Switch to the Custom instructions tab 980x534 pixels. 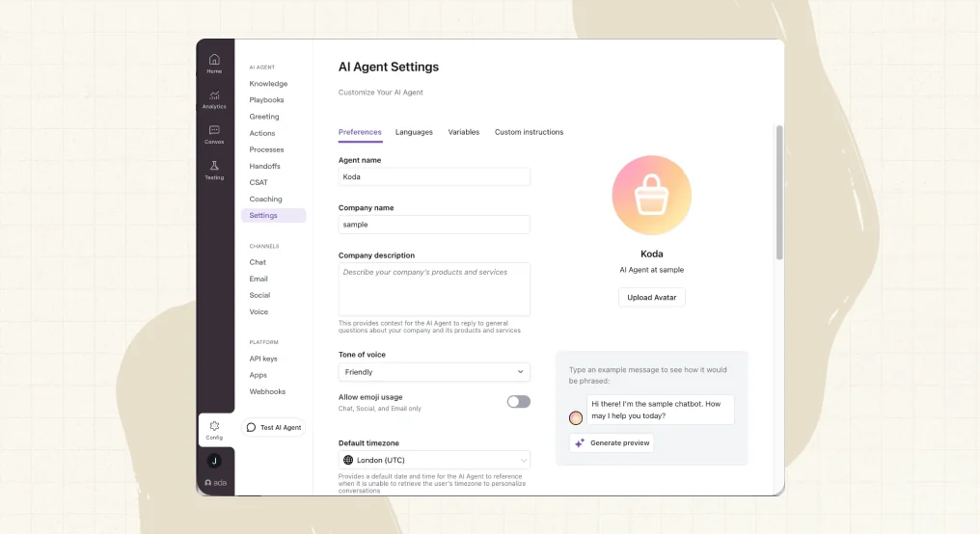(x=529, y=132)
